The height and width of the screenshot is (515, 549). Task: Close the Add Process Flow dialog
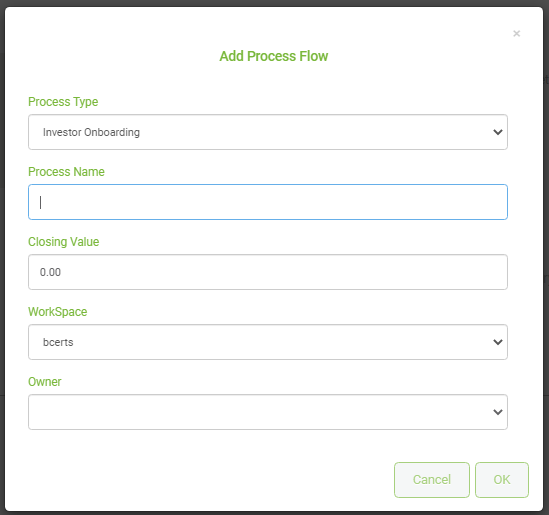516,34
